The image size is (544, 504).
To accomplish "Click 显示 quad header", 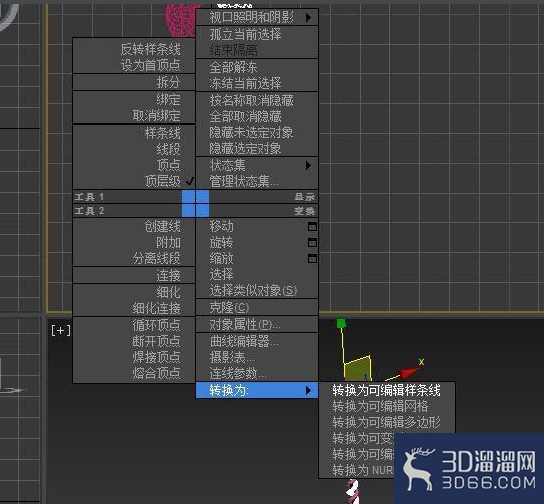I will pos(257,197).
